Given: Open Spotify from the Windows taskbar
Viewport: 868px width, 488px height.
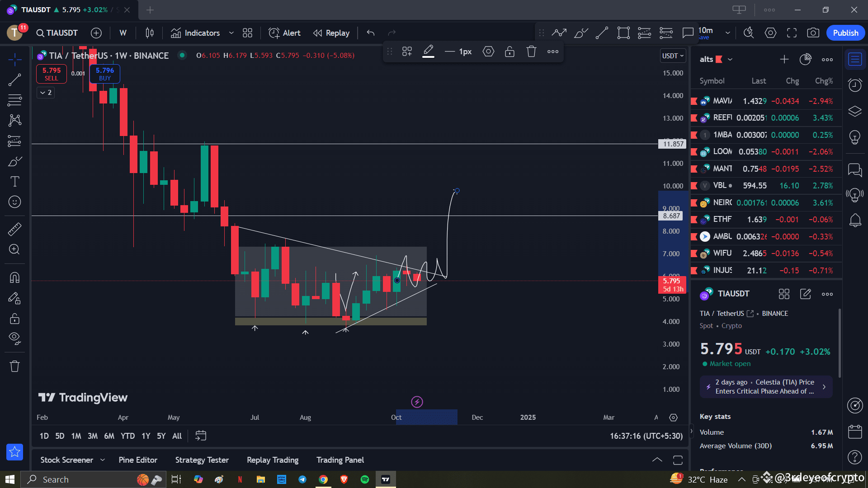Looking at the screenshot, I should (x=365, y=479).
